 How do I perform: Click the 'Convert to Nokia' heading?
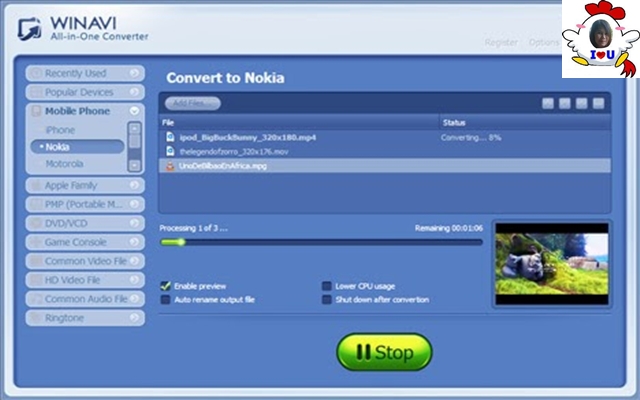coord(225,78)
